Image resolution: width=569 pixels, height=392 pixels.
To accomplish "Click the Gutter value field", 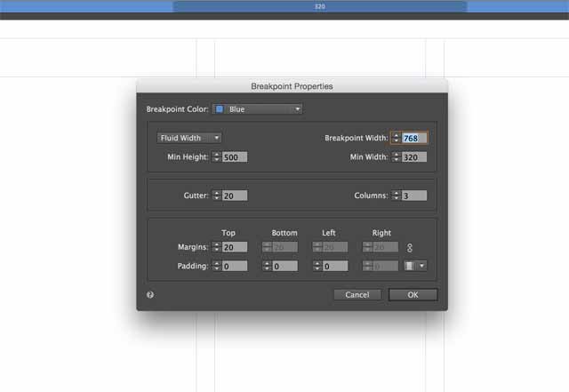I will [x=235, y=196].
